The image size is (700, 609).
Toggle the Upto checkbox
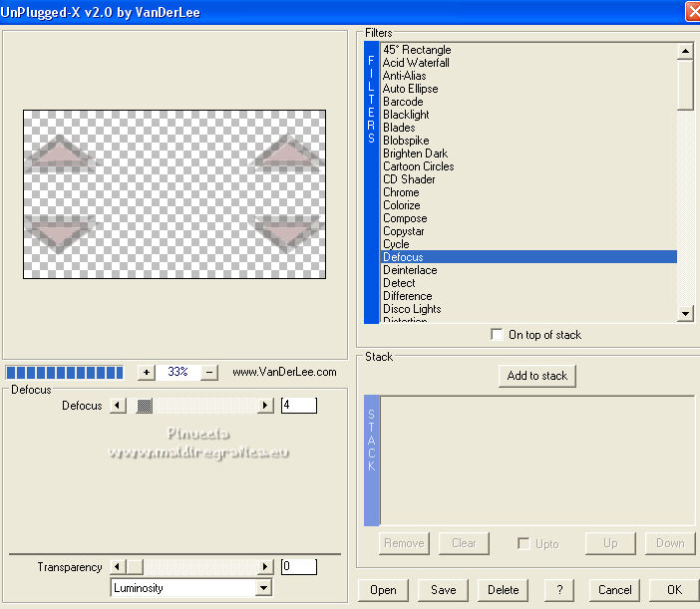(524, 543)
